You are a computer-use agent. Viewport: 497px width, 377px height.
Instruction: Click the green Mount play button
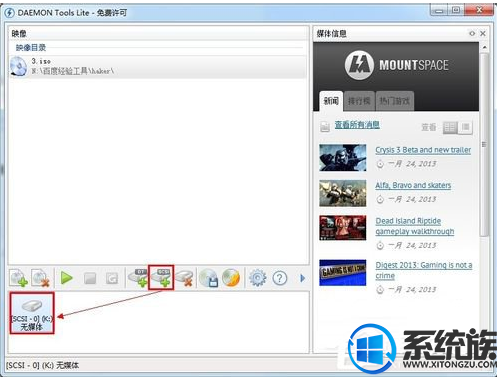point(67,278)
